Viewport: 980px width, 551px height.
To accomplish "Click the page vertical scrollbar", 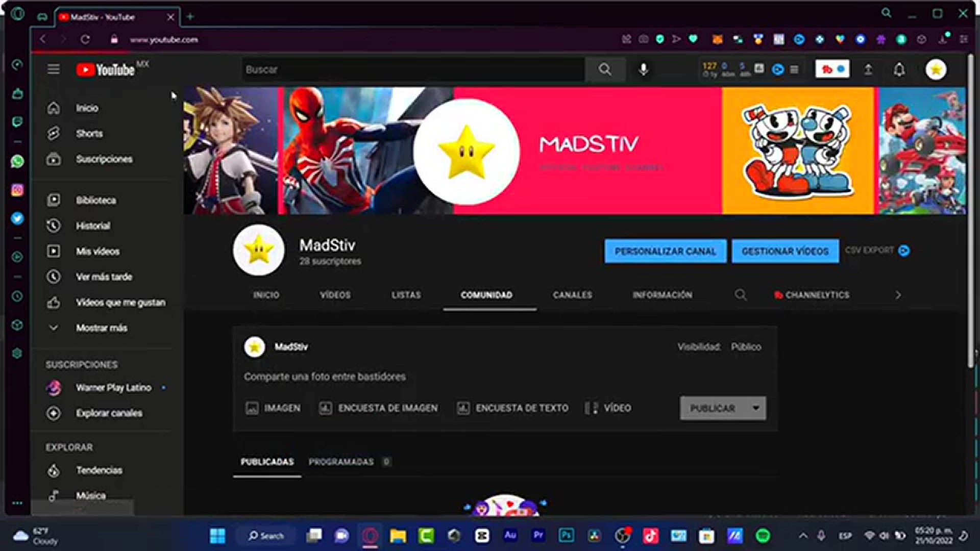I will (971, 211).
